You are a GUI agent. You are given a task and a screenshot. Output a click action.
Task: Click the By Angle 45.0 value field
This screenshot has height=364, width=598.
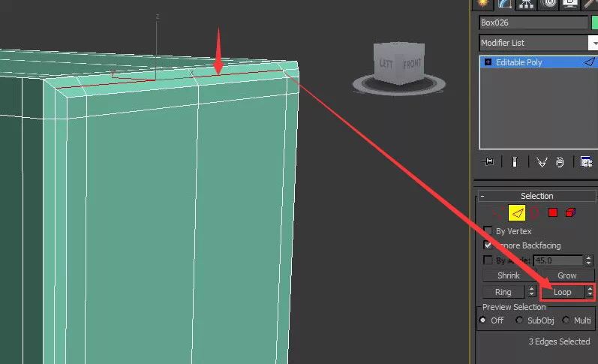coord(558,260)
